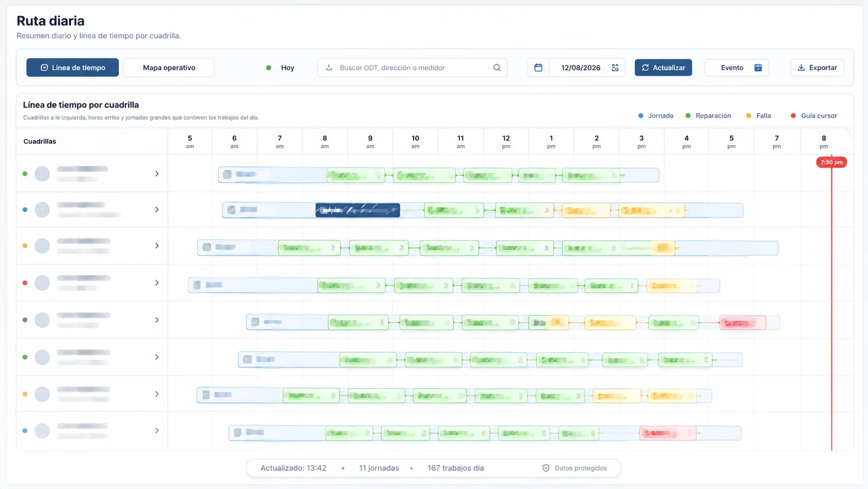Click the Datos protegidos shield icon
Screen dimensions: 868x489
[x=546, y=468]
